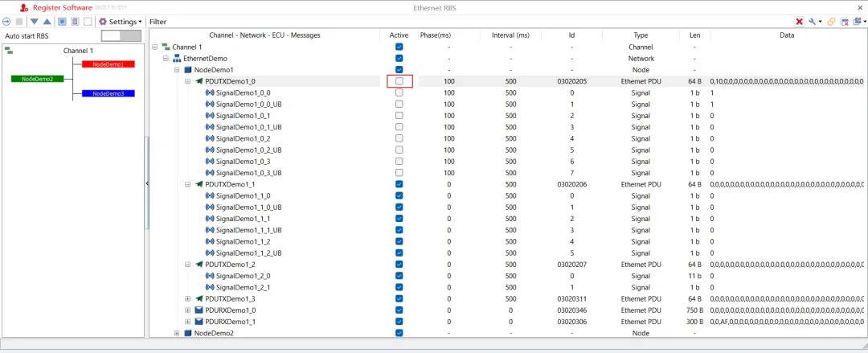Enable the PDUTXDemo1_0 Active checkbox
Viewport: 868px width, 353px height.
[x=399, y=81]
